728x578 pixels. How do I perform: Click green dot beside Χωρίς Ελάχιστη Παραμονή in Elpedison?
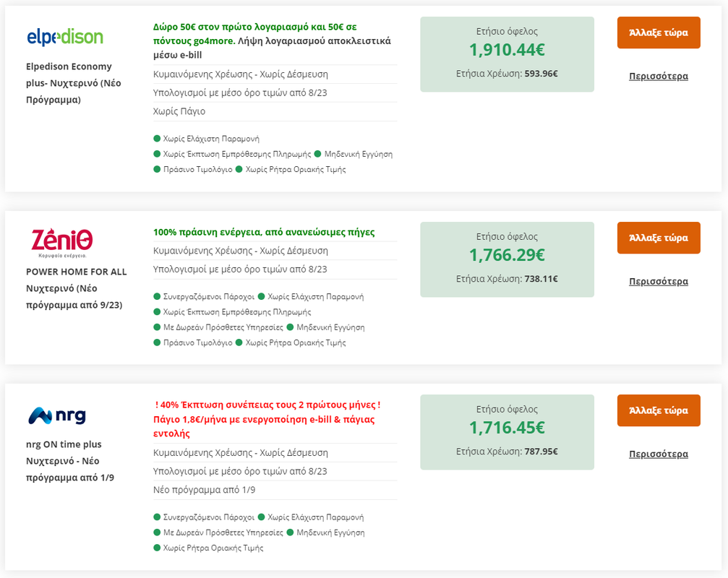(157, 139)
